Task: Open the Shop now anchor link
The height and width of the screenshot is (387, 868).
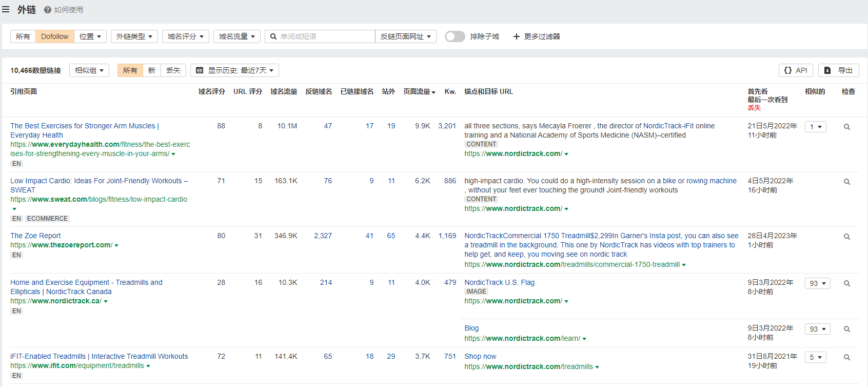Action: coord(480,356)
